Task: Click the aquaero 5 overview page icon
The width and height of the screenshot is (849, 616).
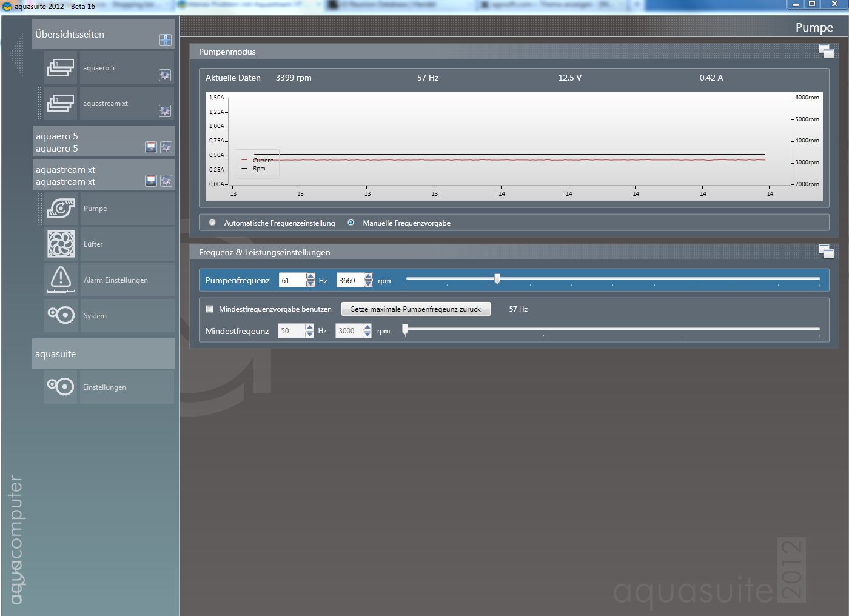Action: tap(61, 68)
